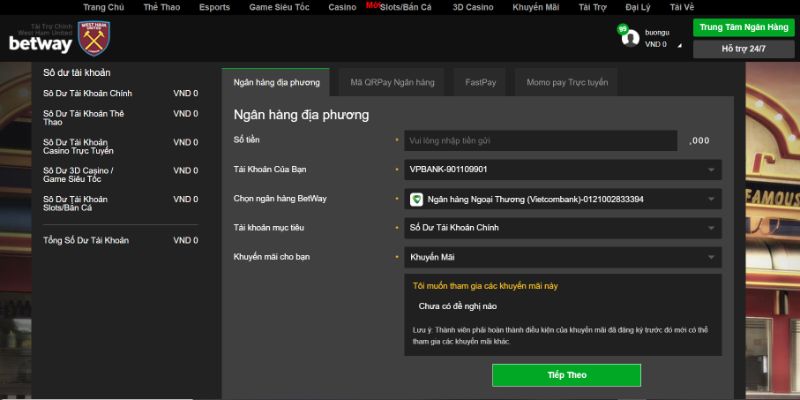Screen dimensions: 800x400
Task: Open Game Siêu Tốc menu
Action: tap(279, 7)
